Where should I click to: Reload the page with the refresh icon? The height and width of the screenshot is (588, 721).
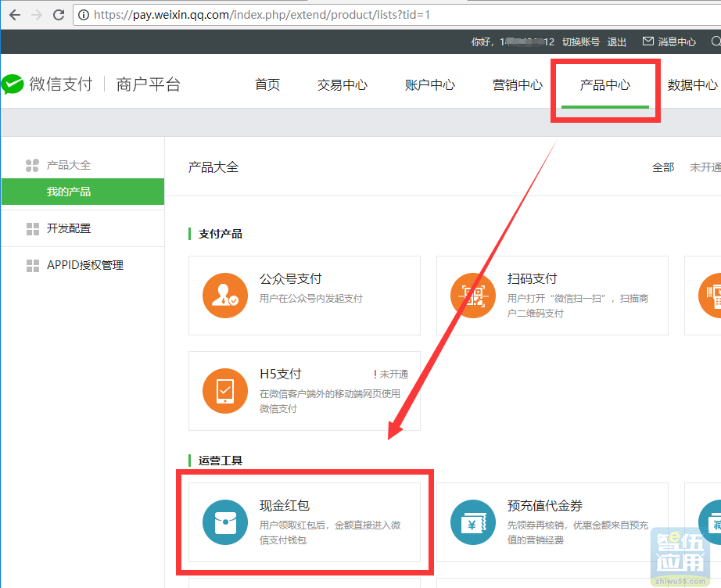[59, 15]
